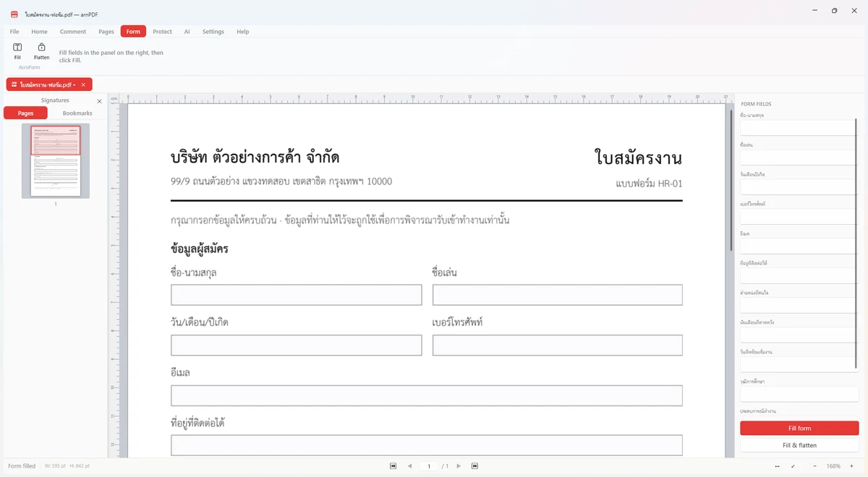Click the 'FORM FIELDS' panel heading
Image resolution: width=868 pixels, height=477 pixels.
756,104
